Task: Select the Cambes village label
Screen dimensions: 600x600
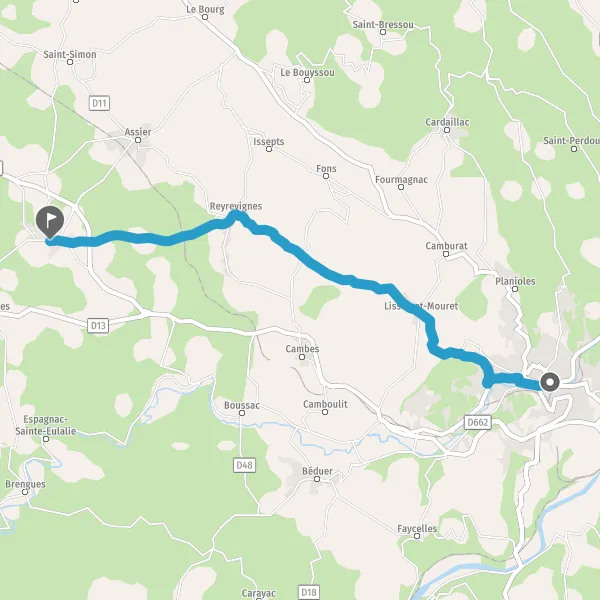Action: pyautogui.click(x=302, y=349)
